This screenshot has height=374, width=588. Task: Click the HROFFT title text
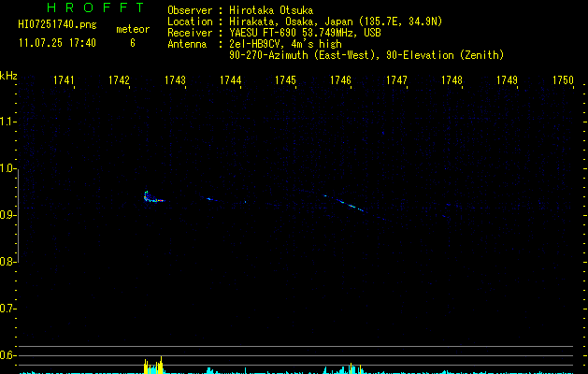[x=95, y=7]
